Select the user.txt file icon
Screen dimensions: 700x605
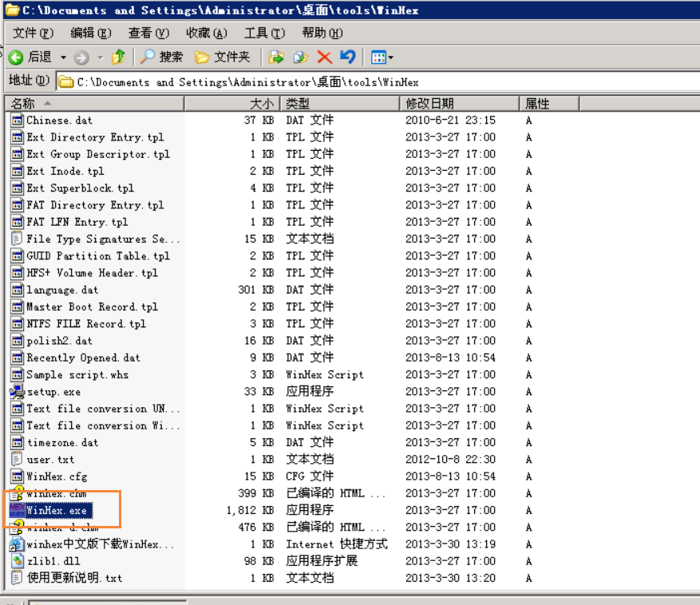click(x=17, y=459)
